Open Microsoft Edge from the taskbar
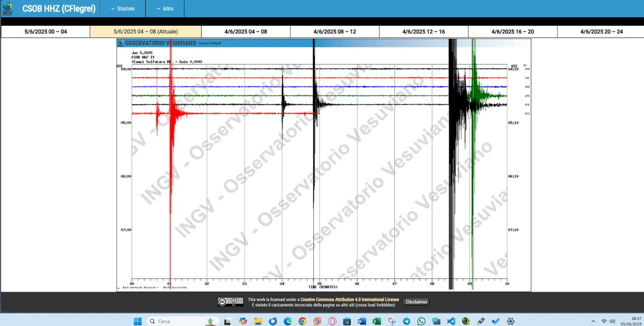 point(287,321)
